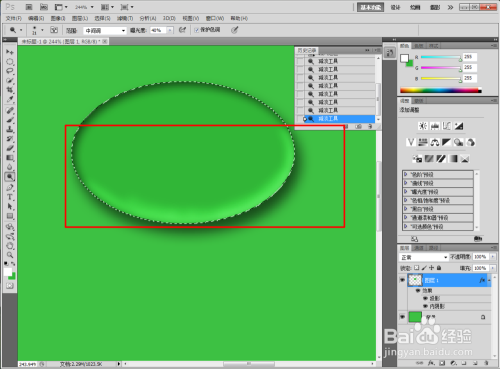Viewport: 500px width, 369px height.
Task: Select the Eyedropper tool
Action: pyautogui.click(x=10, y=100)
